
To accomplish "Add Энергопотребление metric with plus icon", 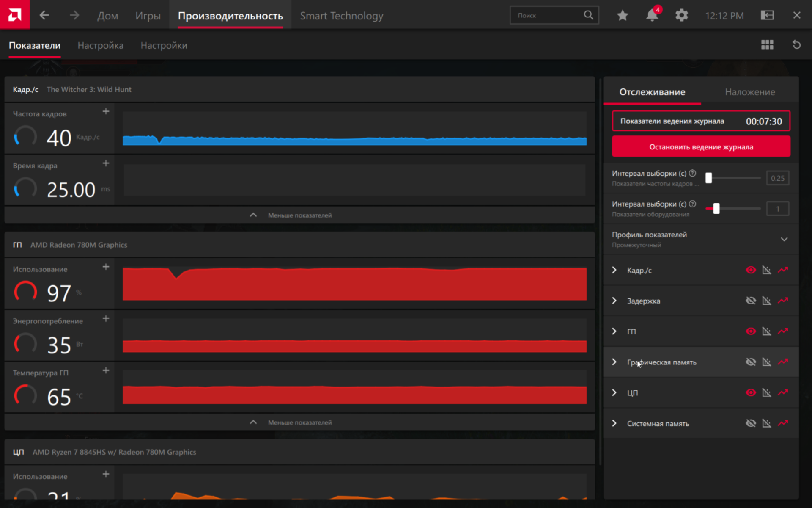I will 106,318.
